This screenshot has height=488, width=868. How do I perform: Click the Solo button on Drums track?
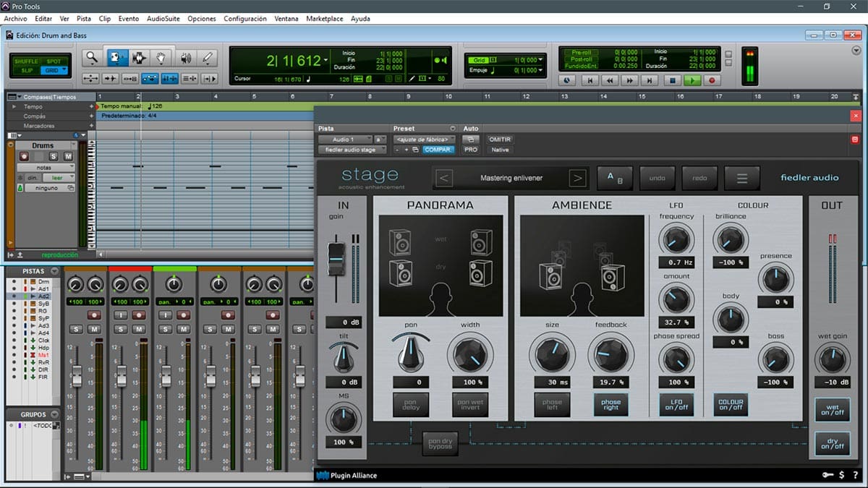coord(54,156)
